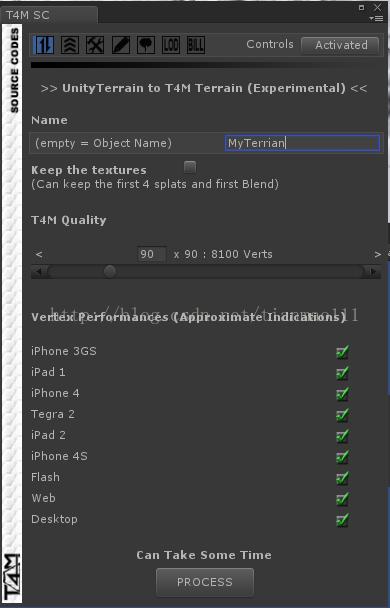Click the SOURCE CODES side banner
This screenshot has width=390, height=608.
14,71
